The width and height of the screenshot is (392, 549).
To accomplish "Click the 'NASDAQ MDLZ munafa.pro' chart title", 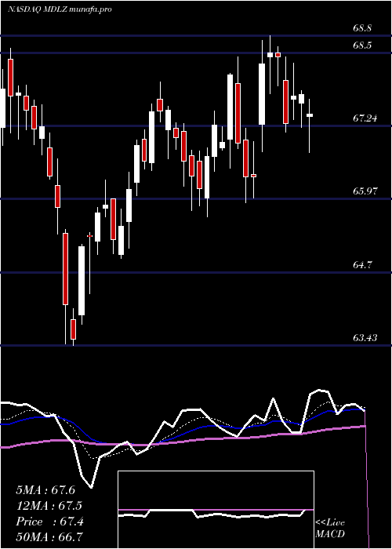I will point(60,9).
